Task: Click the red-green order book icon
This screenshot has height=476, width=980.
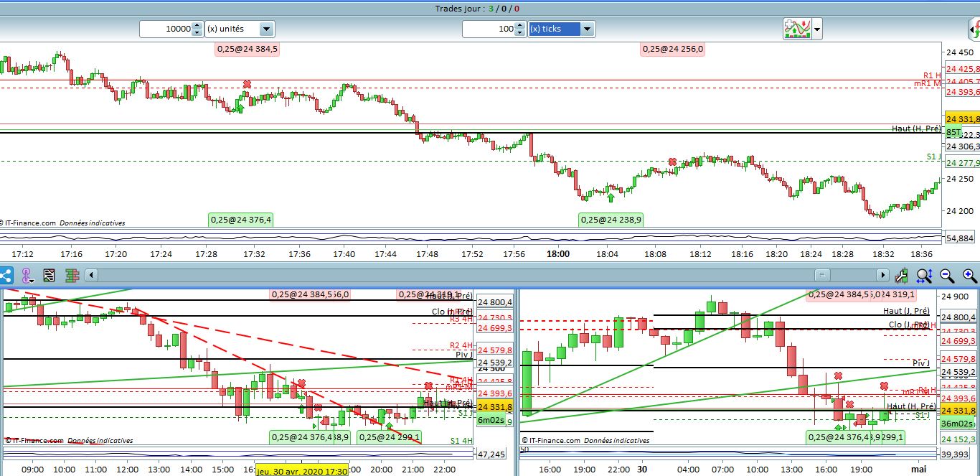Action: (x=71, y=275)
